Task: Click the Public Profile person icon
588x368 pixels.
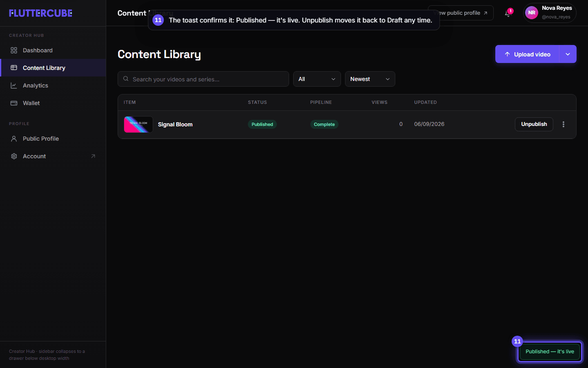Action: [x=14, y=139]
